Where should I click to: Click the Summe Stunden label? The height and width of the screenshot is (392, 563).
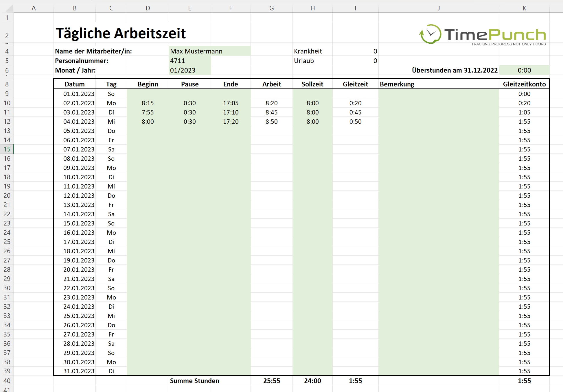point(194,381)
